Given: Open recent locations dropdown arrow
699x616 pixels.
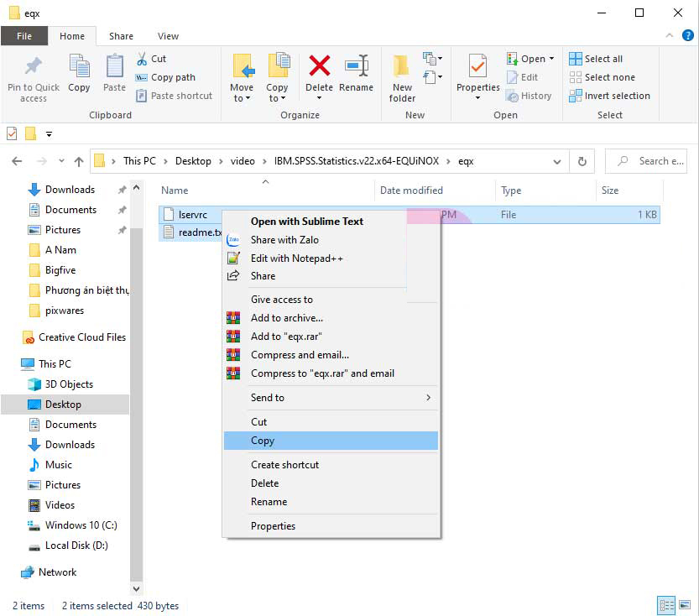Looking at the screenshot, I should 61,161.
